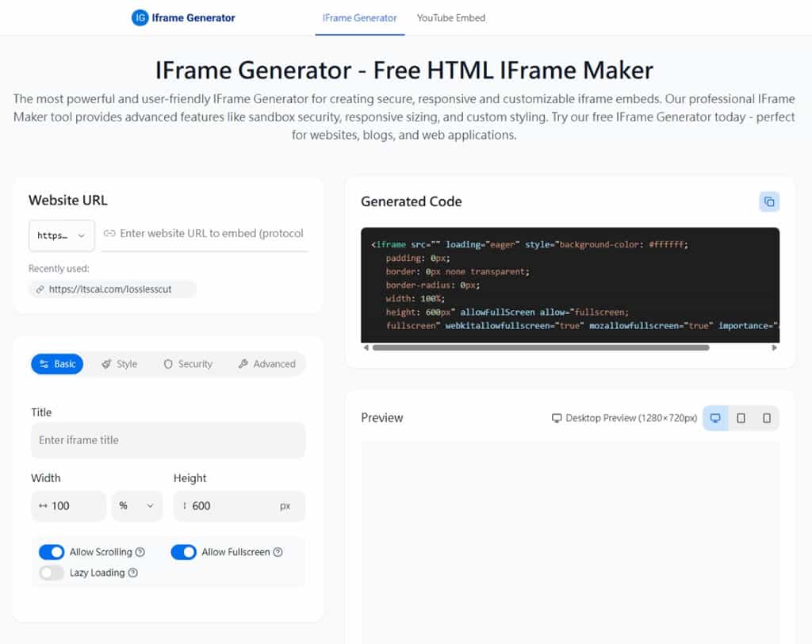The width and height of the screenshot is (812, 644).
Task: Open the Style settings tab
Action: click(x=120, y=364)
